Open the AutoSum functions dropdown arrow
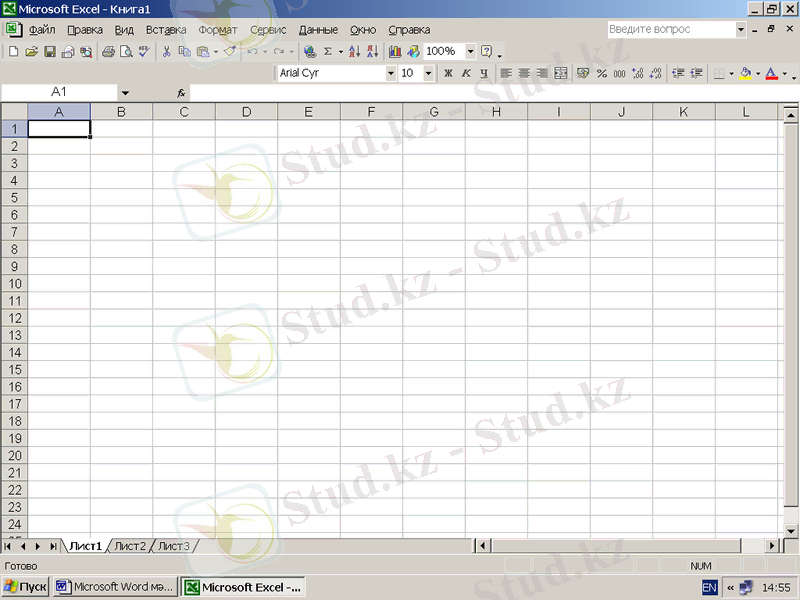This screenshot has height=600, width=800. [340, 52]
